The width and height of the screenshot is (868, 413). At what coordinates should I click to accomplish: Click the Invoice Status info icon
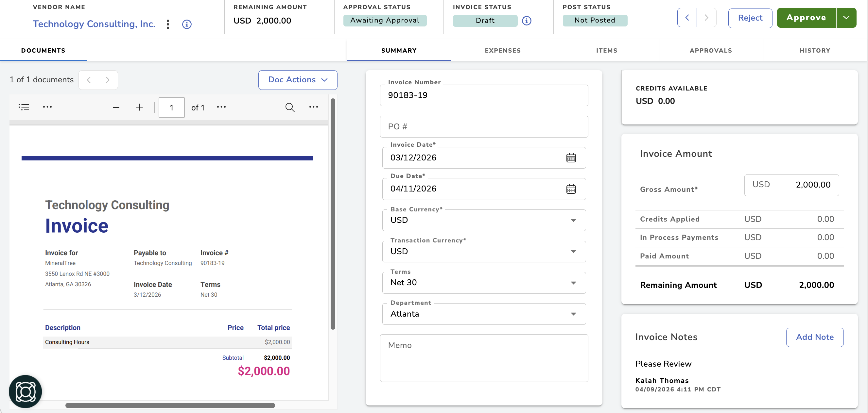coord(526,21)
